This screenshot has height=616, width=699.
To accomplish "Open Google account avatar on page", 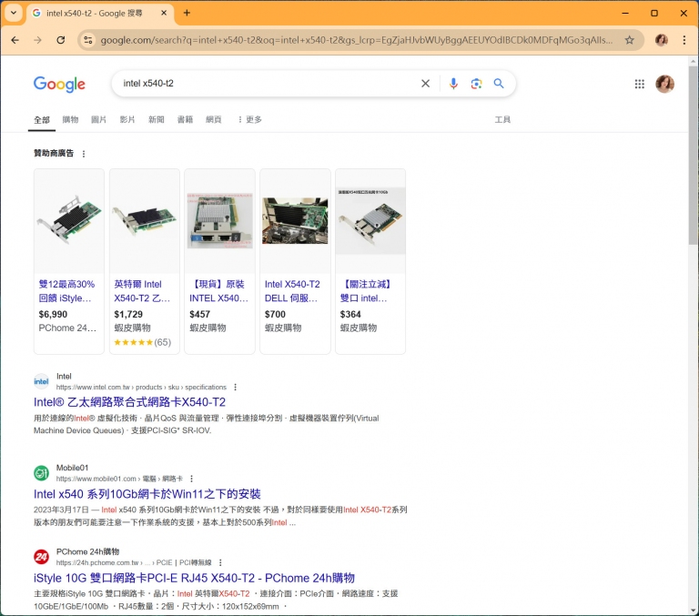I will pos(664,84).
